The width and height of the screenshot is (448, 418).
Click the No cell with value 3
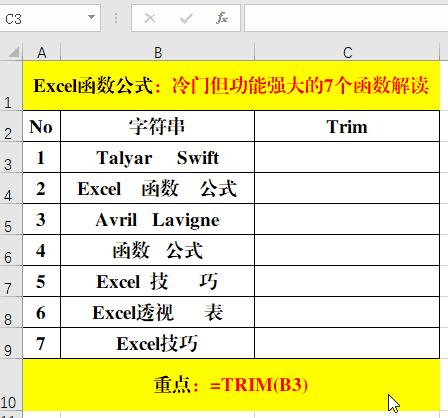click(x=42, y=219)
